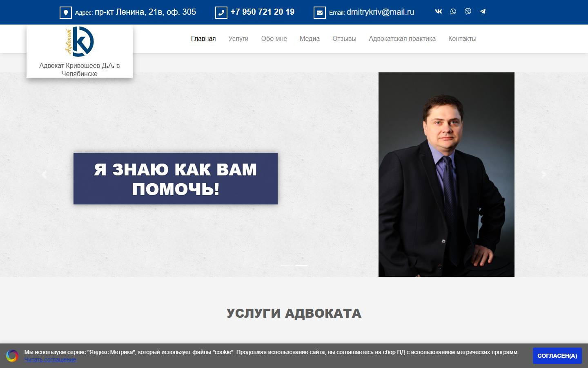Click the lawyer's portrait photo
Image resolution: width=588 pixels, height=368 pixels.
point(446,175)
